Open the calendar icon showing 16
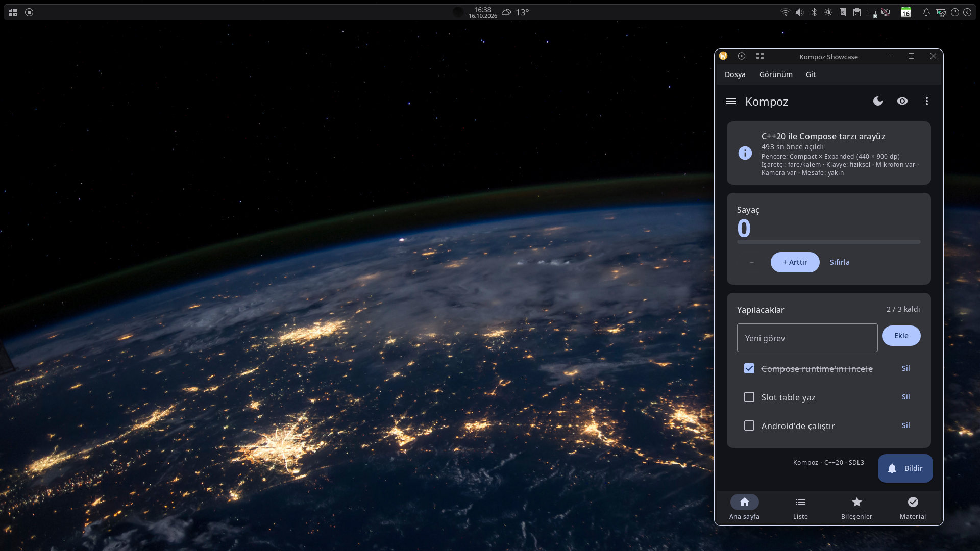 coord(906,12)
